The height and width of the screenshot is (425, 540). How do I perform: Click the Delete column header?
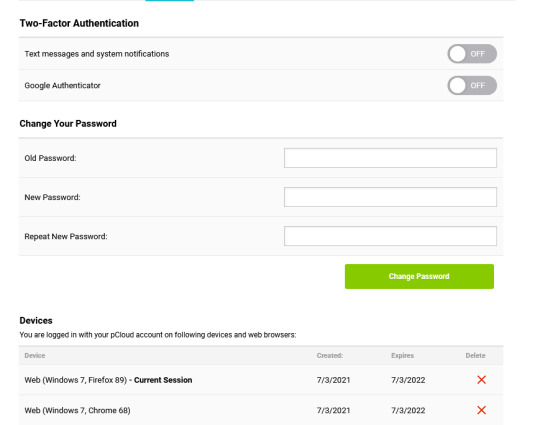[x=475, y=355]
